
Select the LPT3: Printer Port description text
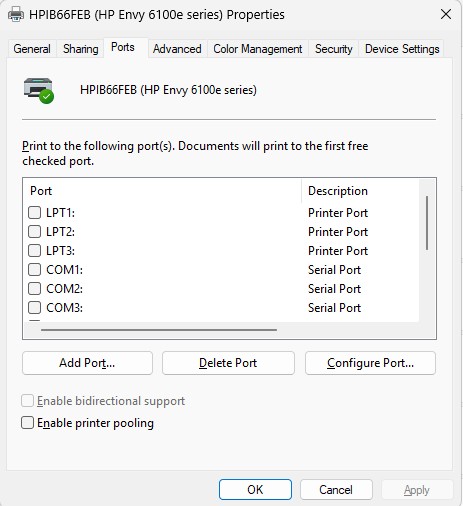click(x=338, y=251)
